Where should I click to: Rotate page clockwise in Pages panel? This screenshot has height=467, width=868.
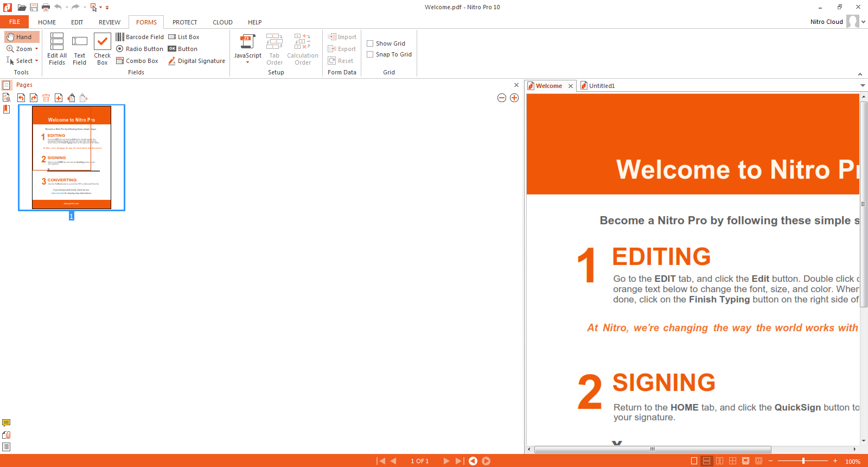click(x=34, y=98)
